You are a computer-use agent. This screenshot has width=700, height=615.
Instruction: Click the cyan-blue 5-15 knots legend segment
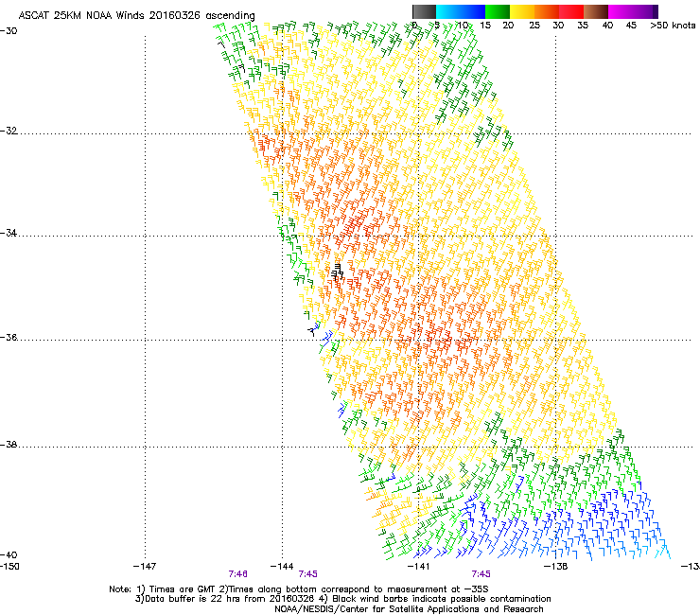coord(461,11)
